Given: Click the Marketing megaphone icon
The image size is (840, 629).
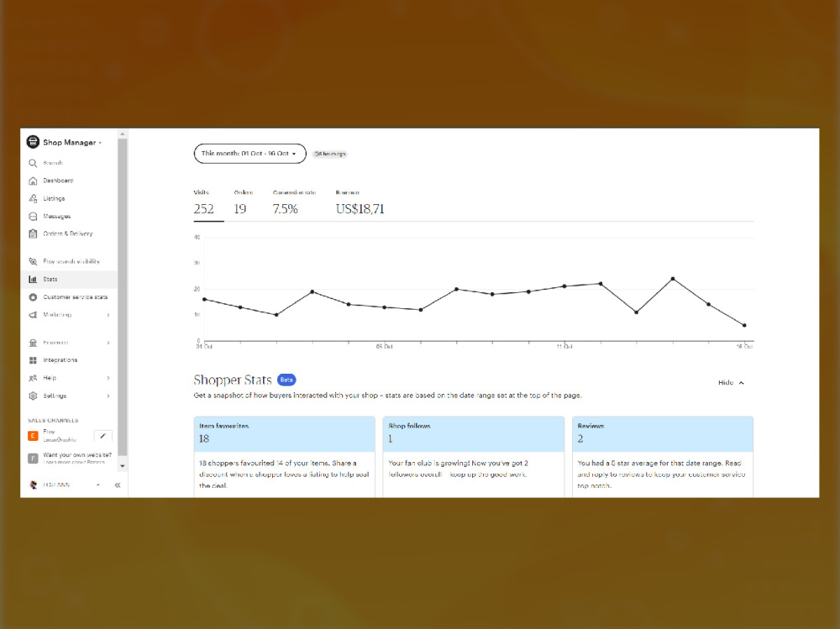Looking at the screenshot, I should click(33, 314).
